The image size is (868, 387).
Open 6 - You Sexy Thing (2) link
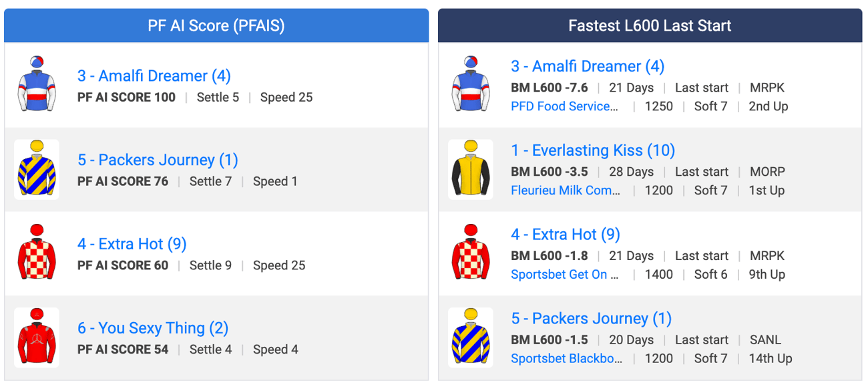[x=153, y=329]
